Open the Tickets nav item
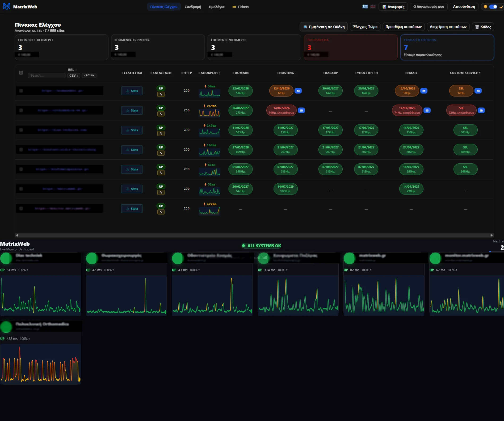 (241, 7)
